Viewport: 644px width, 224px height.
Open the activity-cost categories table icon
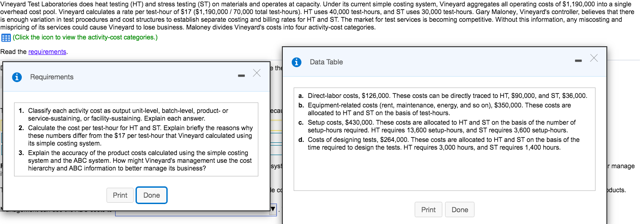click(x=6, y=38)
